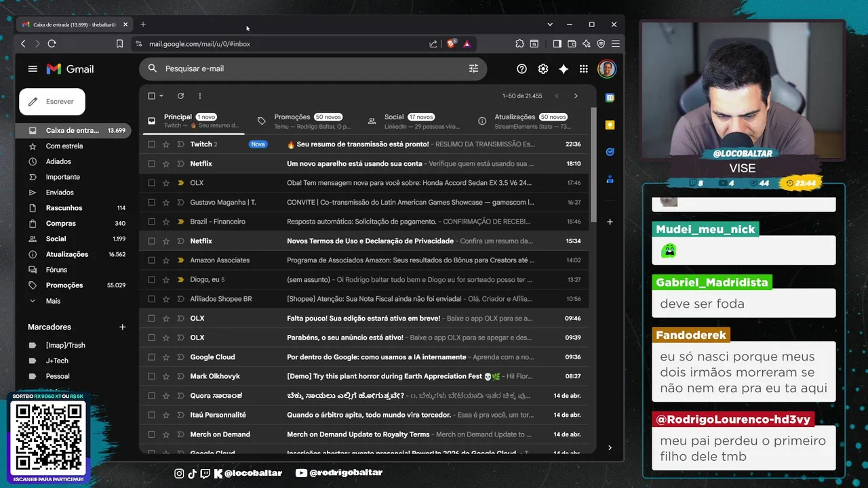868x488 pixels.
Task: Create a new label with plus icon
Action: point(123,327)
